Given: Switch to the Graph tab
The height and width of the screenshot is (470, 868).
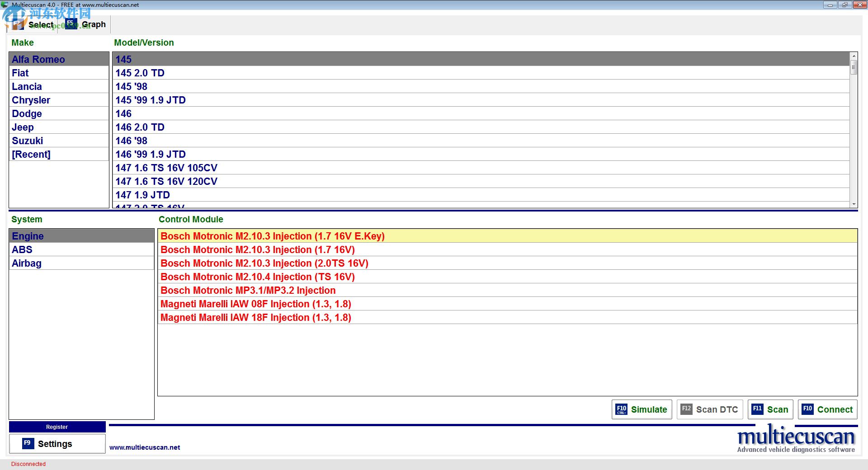Looking at the screenshot, I should click(x=85, y=24).
